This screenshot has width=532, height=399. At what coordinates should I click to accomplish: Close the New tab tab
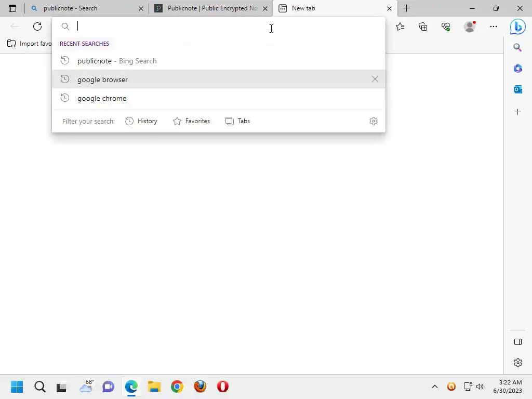tap(390, 8)
